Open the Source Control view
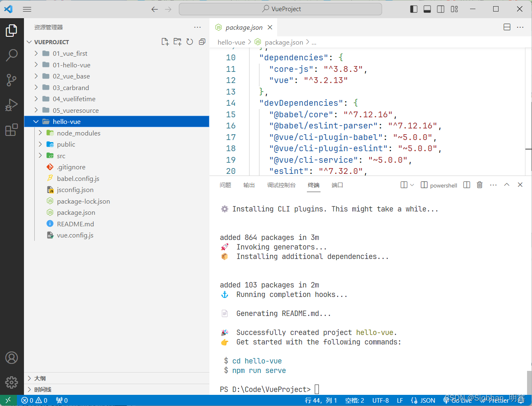This screenshot has height=406, width=532. pos(12,80)
